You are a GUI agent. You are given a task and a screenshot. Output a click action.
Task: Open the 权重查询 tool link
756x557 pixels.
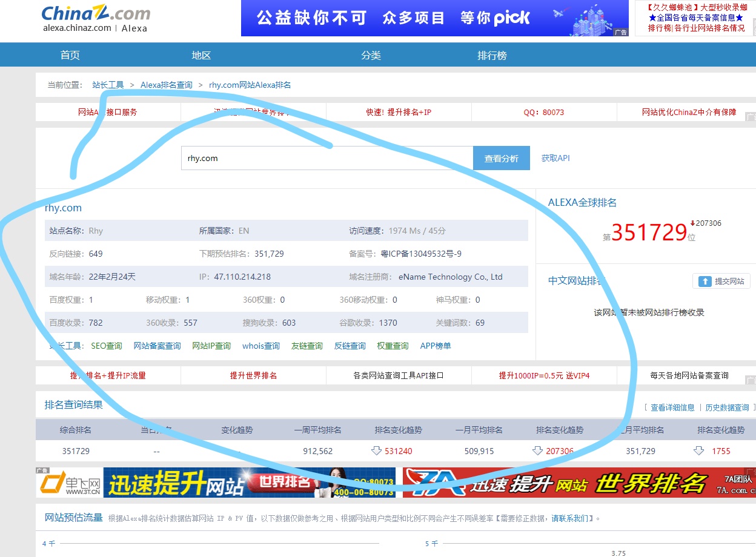(393, 346)
